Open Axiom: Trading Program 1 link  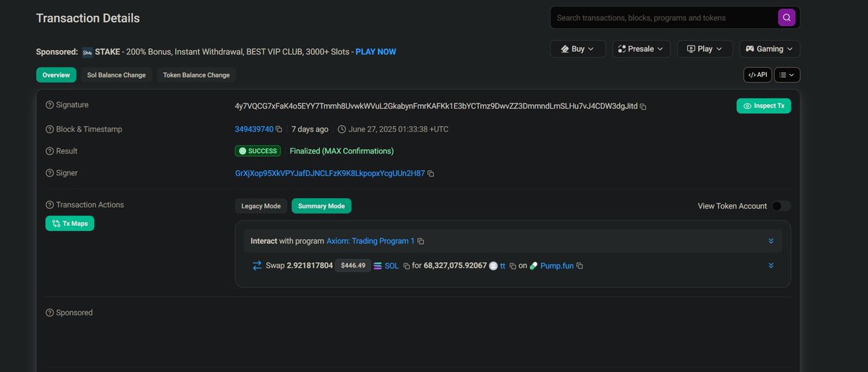point(370,241)
